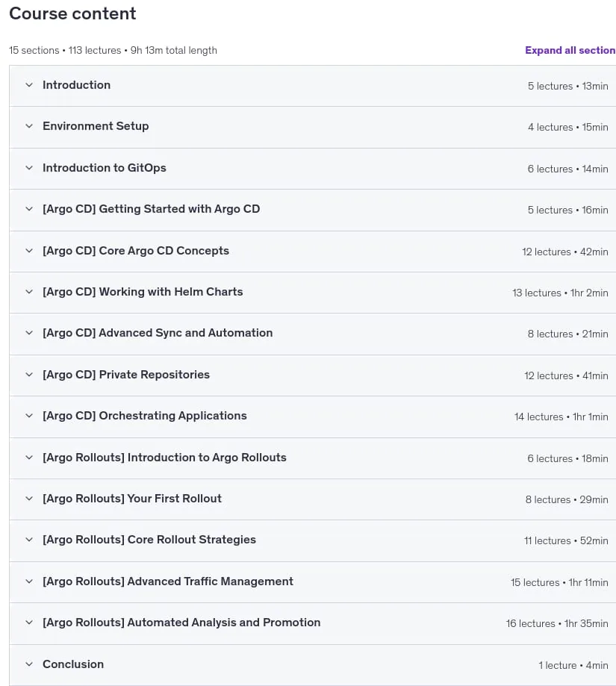Click '11 lectures • 52min' text
This screenshot has height=686, width=616.
566,540
